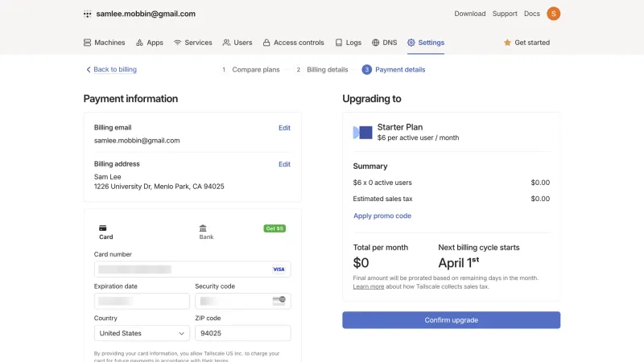
Task: Click the ZIP code field 94025
Action: click(243, 333)
